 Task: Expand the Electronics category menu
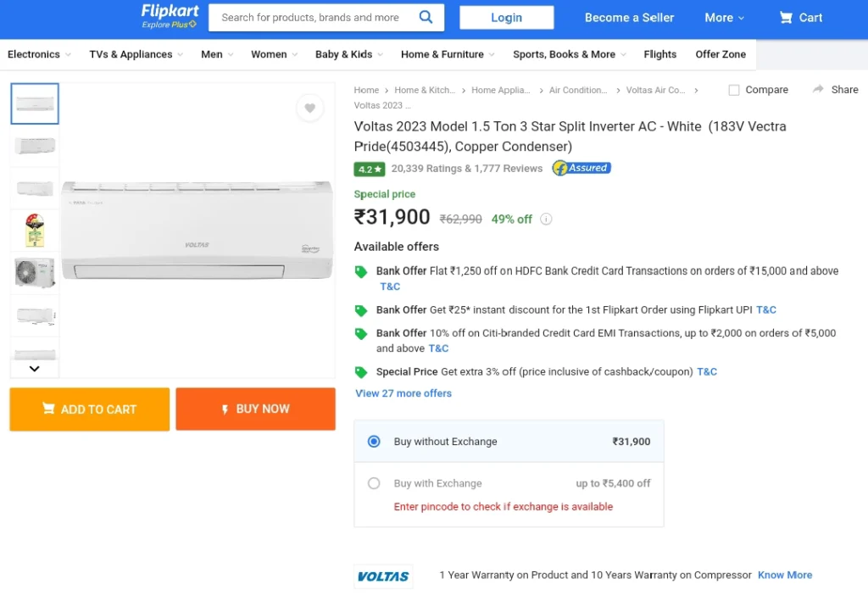point(39,54)
